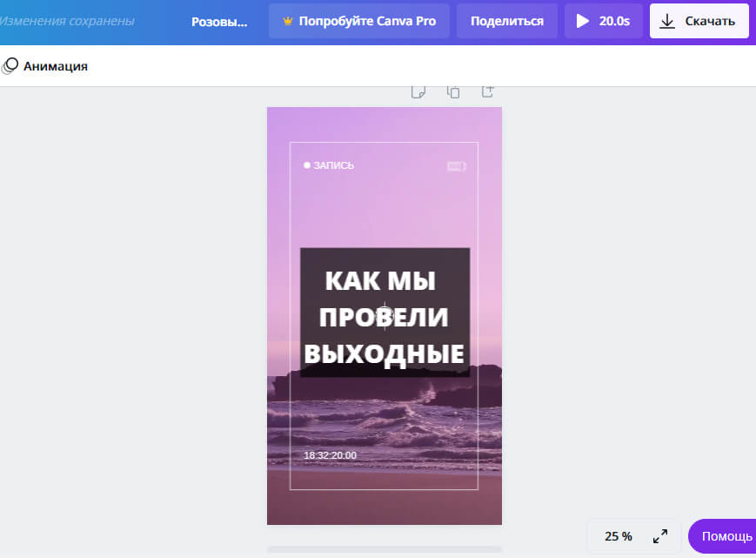756x558 pixels.
Task: Open the Помощь help panel
Action: (x=725, y=536)
